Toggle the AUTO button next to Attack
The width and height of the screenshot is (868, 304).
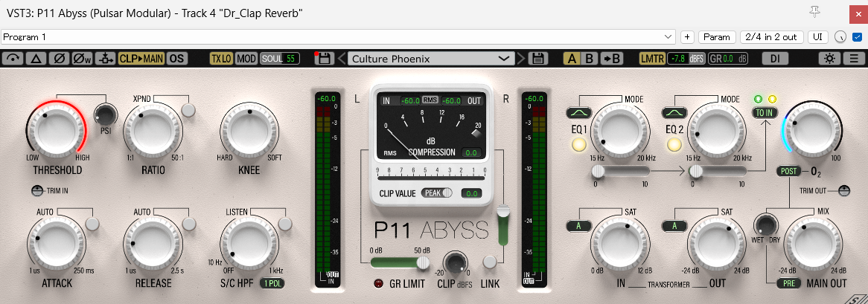pyautogui.click(x=92, y=223)
